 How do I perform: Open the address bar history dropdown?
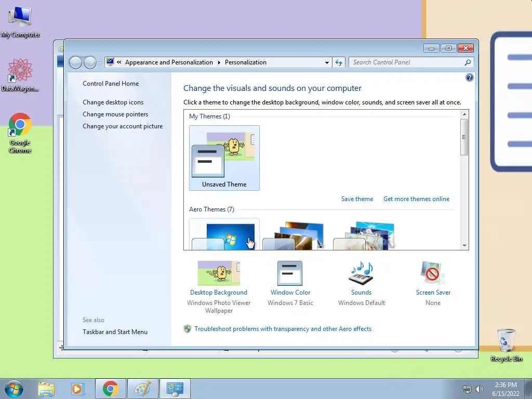(327, 63)
